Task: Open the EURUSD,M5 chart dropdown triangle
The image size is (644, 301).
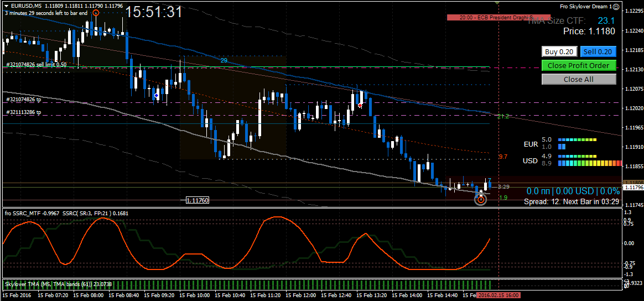Action: 7,6
